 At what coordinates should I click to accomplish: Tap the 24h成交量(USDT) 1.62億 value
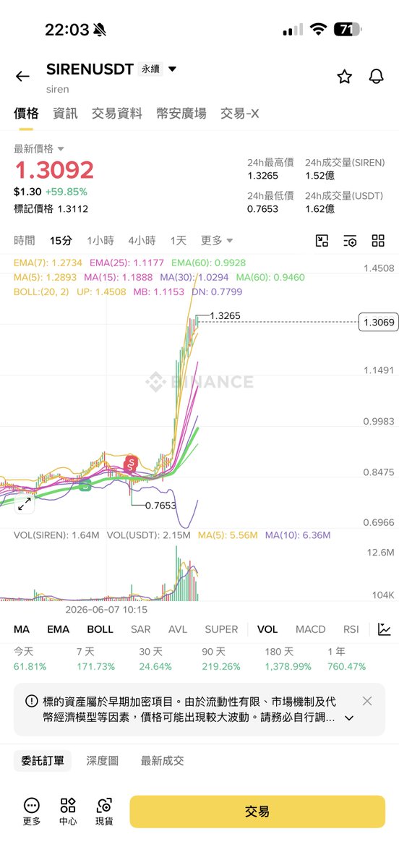[x=320, y=209]
